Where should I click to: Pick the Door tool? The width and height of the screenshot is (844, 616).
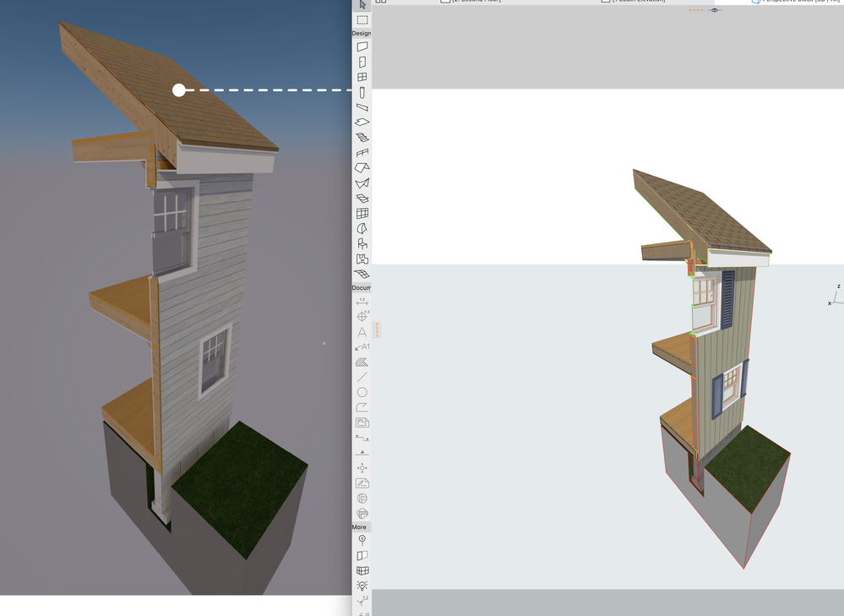362,62
